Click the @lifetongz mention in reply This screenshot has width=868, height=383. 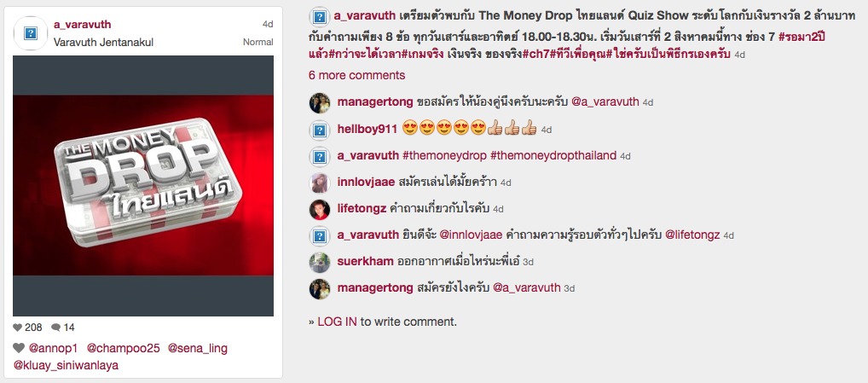692,235
